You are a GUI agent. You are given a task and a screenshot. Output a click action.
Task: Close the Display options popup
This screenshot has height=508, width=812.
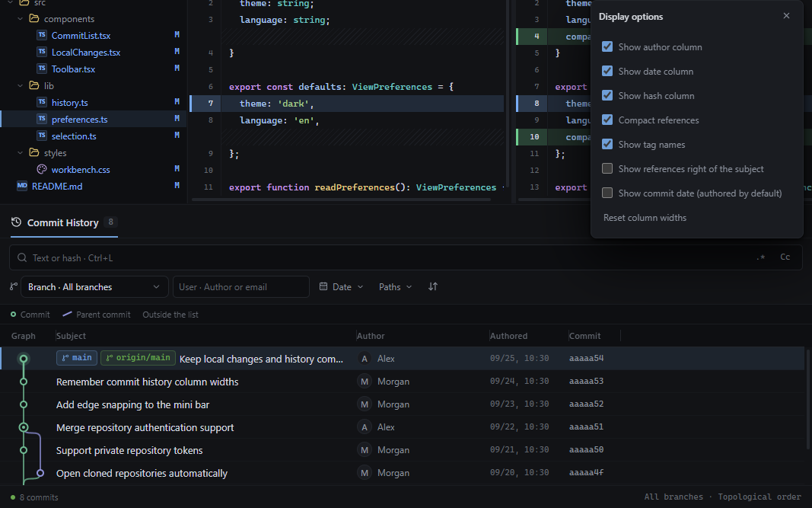[x=786, y=16]
